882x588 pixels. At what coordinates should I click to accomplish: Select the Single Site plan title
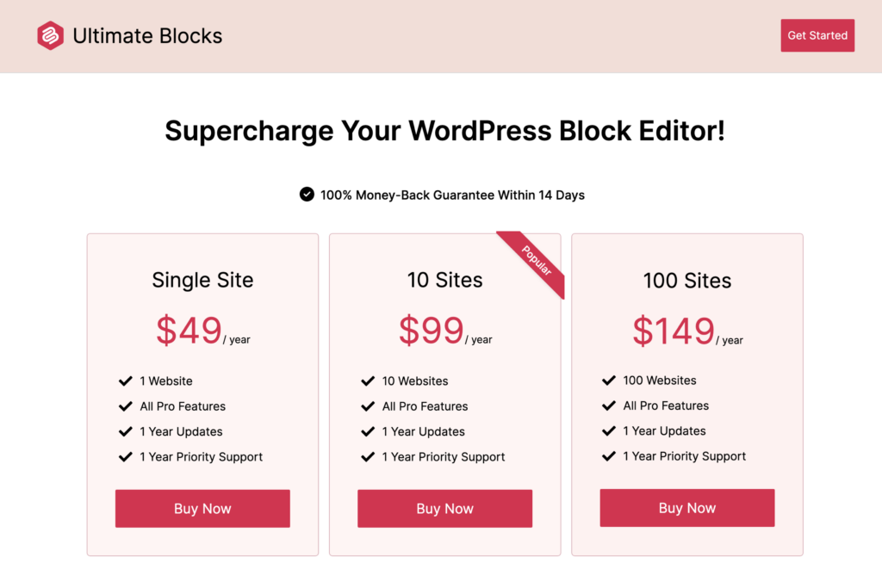coord(202,280)
